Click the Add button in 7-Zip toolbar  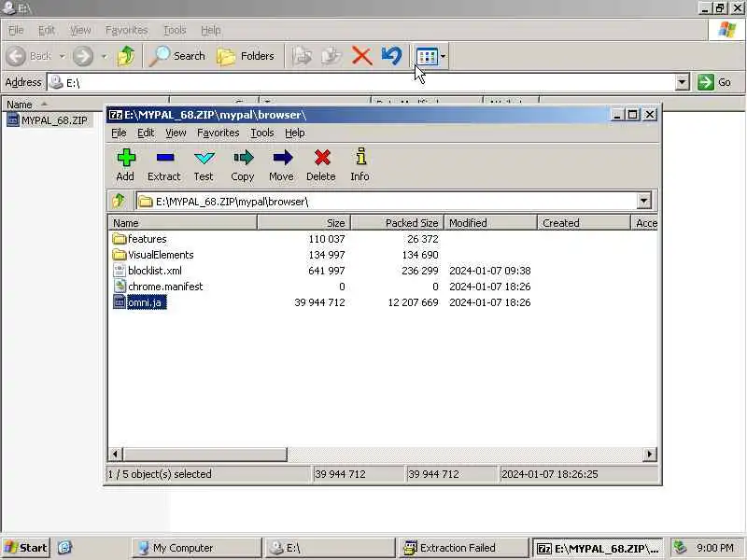(x=126, y=165)
